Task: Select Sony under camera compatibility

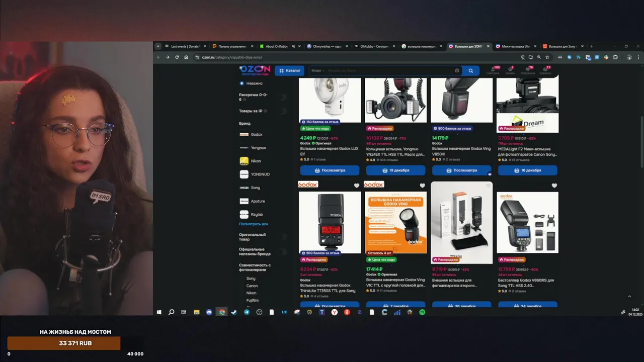Action: point(251,279)
